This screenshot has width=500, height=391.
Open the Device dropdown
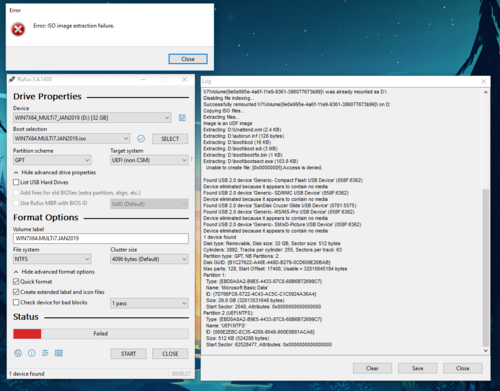tap(92, 118)
